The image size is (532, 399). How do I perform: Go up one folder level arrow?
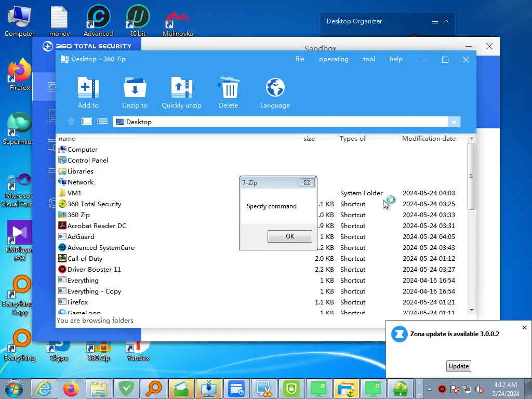(71, 122)
